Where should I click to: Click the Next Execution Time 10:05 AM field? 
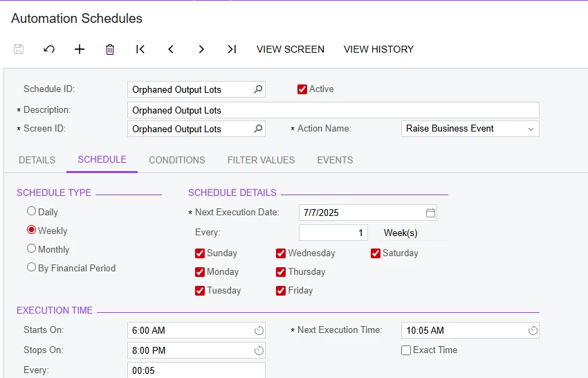[x=470, y=330]
